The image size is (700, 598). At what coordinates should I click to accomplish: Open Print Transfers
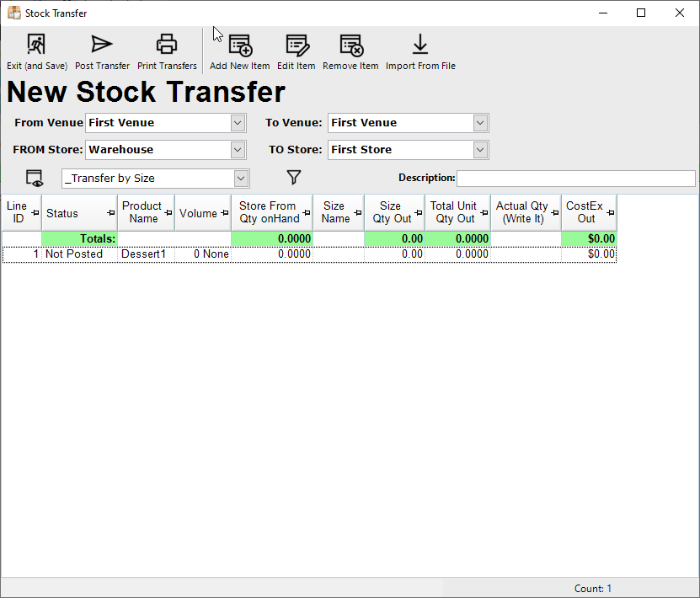coord(167,45)
